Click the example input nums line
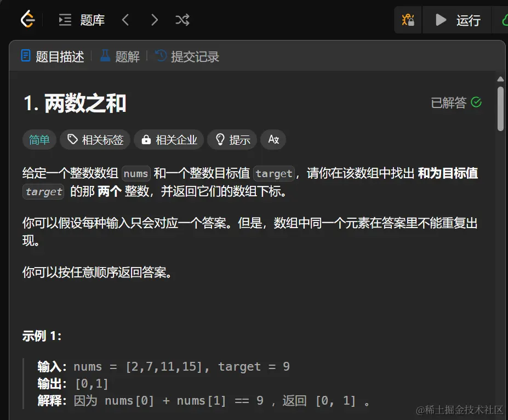 pos(164,366)
